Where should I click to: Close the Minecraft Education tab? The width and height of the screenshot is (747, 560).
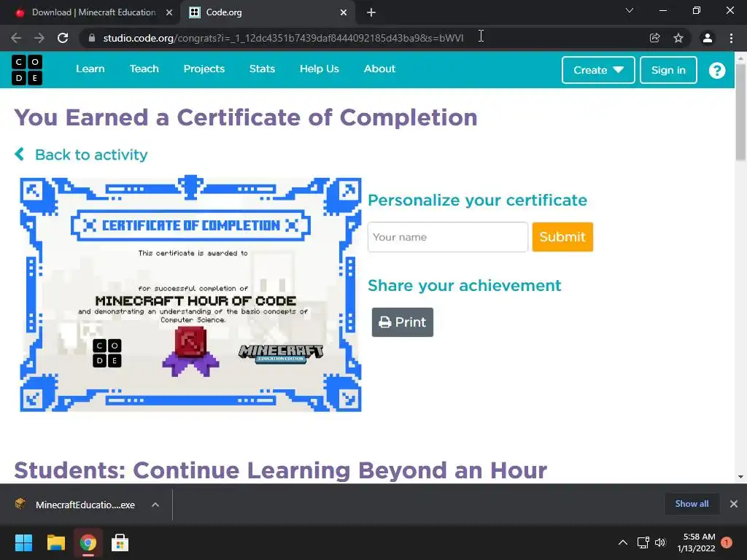coord(169,12)
